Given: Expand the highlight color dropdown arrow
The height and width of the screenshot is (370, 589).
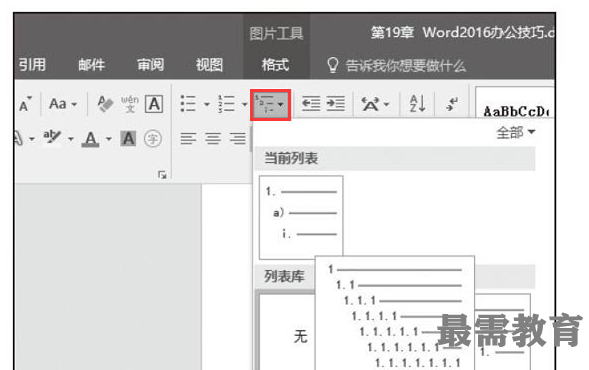Looking at the screenshot, I should tap(70, 139).
